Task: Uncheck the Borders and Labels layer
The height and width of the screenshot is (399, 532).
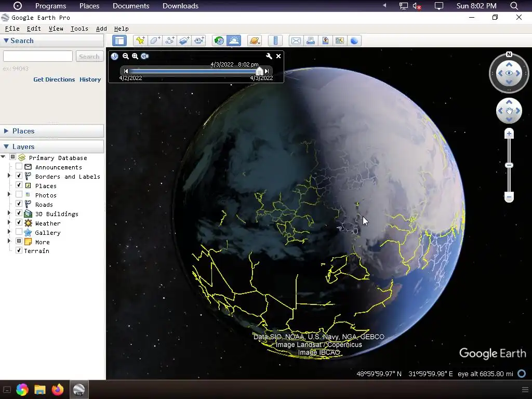Action: pyautogui.click(x=19, y=176)
